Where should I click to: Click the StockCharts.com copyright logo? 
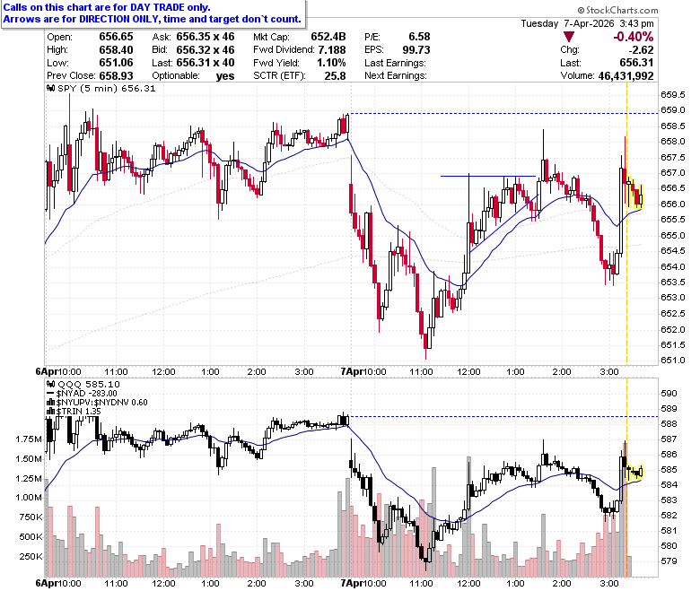point(617,10)
